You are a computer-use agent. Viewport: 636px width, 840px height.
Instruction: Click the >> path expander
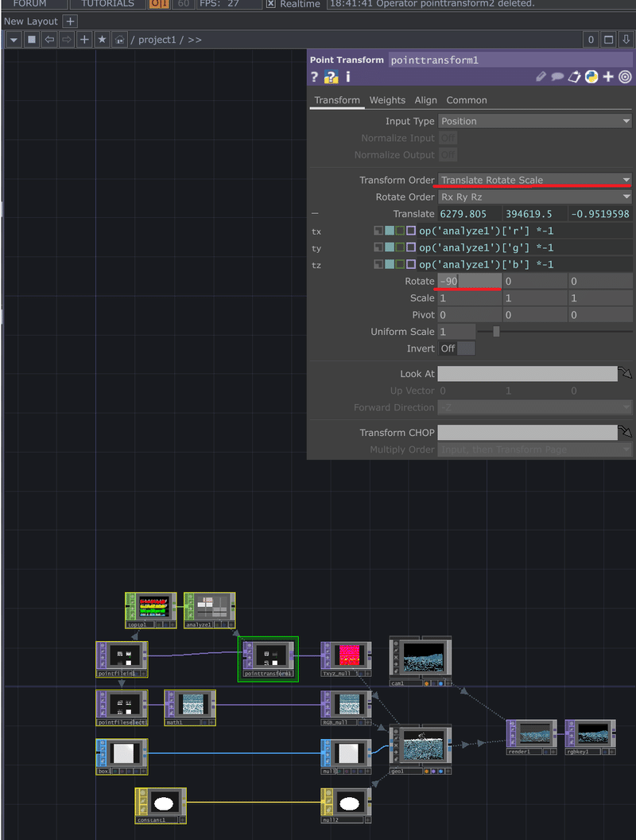point(195,40)
